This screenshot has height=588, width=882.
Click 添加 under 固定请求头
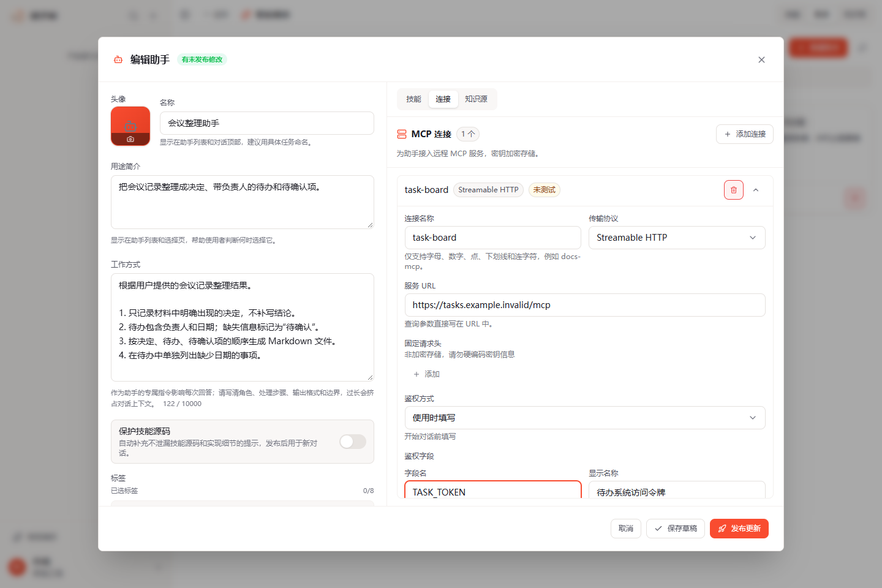coord(426,374)
